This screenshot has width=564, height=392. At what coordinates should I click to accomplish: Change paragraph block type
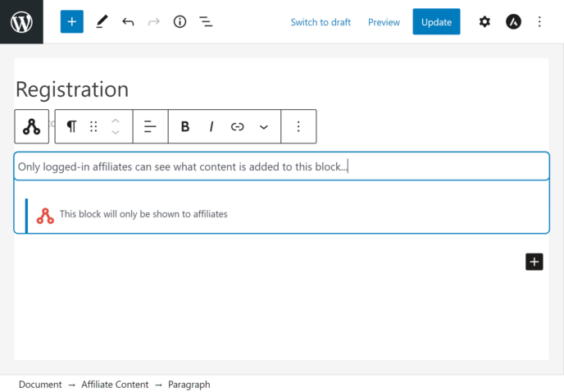(x=71, y=126)
